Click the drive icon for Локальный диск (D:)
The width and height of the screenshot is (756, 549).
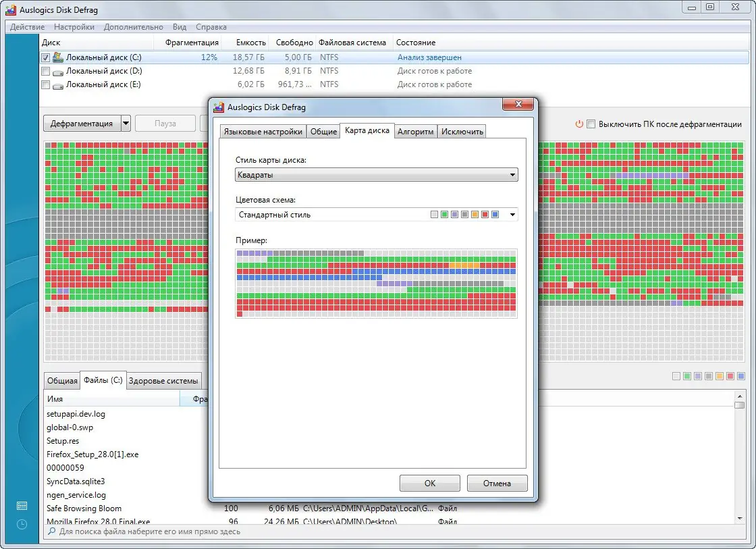[58, 72]
